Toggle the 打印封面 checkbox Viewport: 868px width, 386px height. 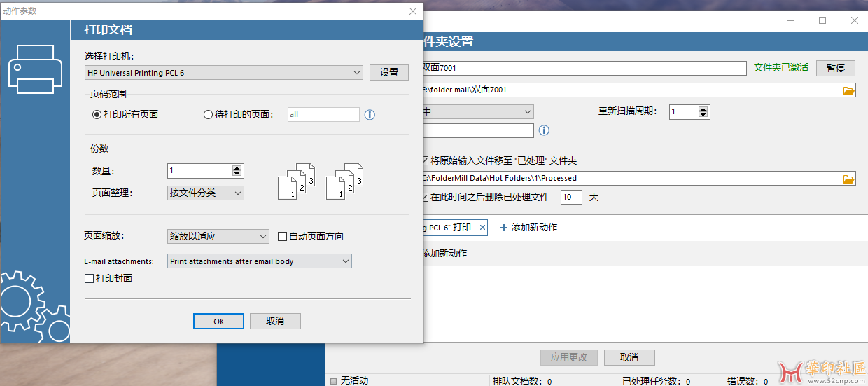[89, 279]
